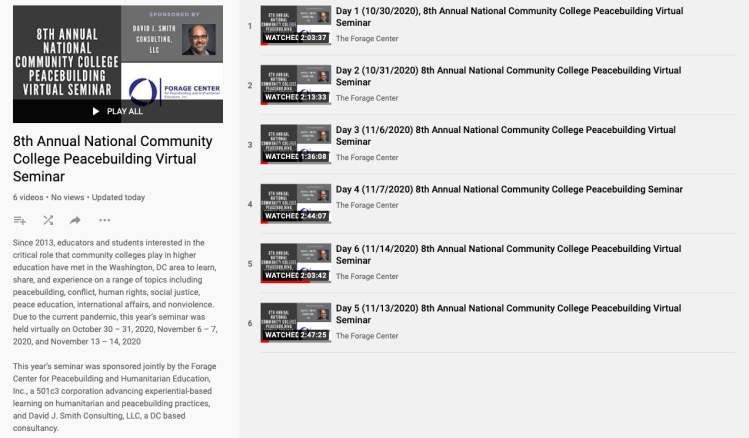Open the Day 4 (11/7/2020) video thumbnail
749x438 pixels.
[295, 204]
